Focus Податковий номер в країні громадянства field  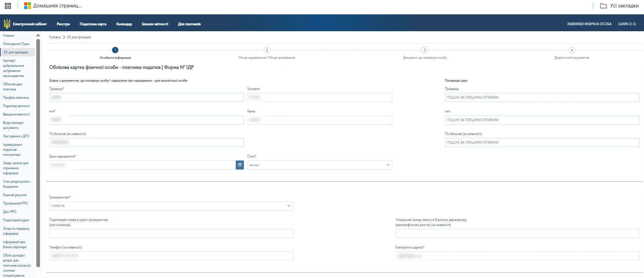(x=171, y=233)
